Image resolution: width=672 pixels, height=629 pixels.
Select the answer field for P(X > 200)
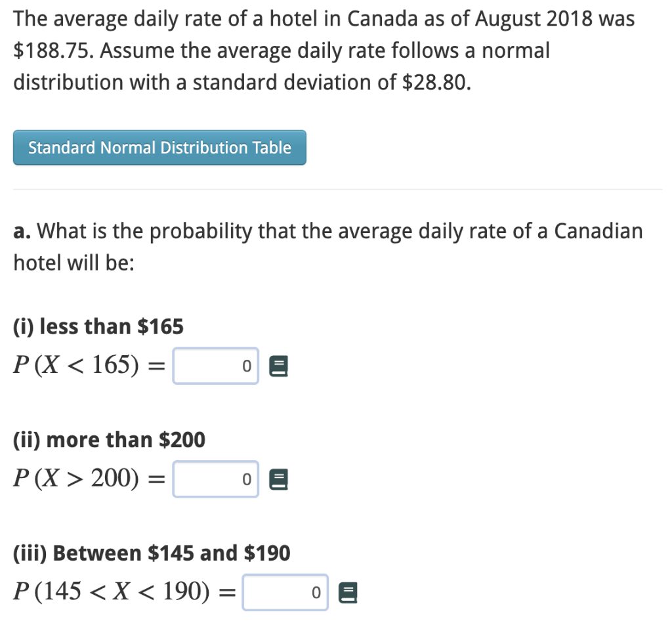tap(215, 479)
